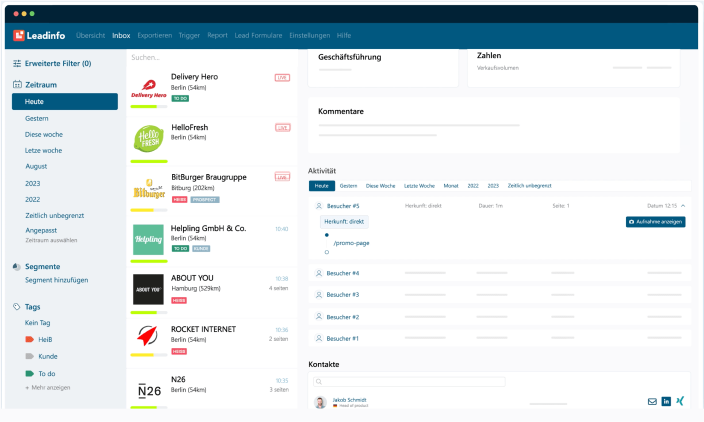Image resolution: width=704 pixels, height=422 pixels.
Task: Select Gestern in the Zeitraum filter
Action: [37, 118]
